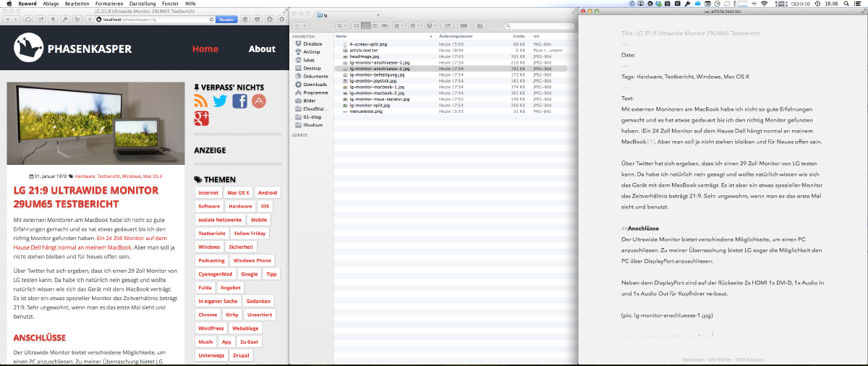
Task: Open the Dropbox dropdown in Finder toolbar
Action: 431,25
